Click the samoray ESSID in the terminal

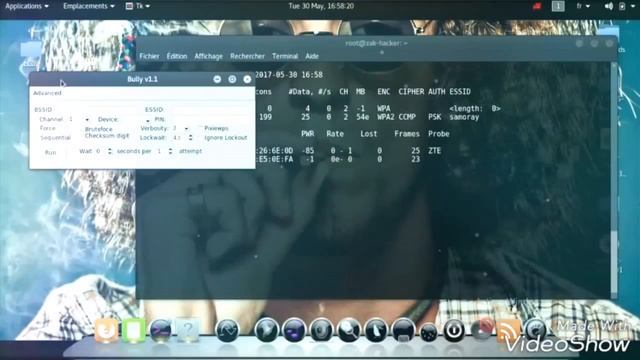[x=464, y=117]
